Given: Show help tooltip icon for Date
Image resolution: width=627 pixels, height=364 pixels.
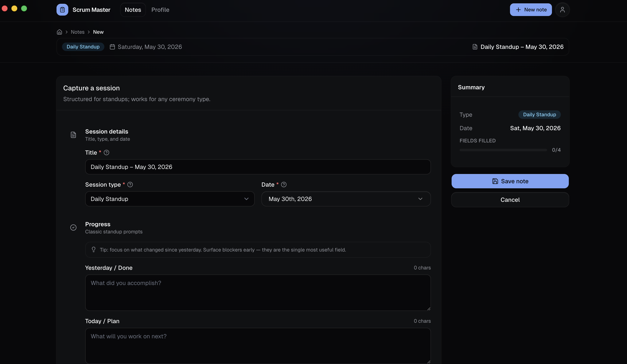Looking at the screenshot, I should click(x=284, y=185).
